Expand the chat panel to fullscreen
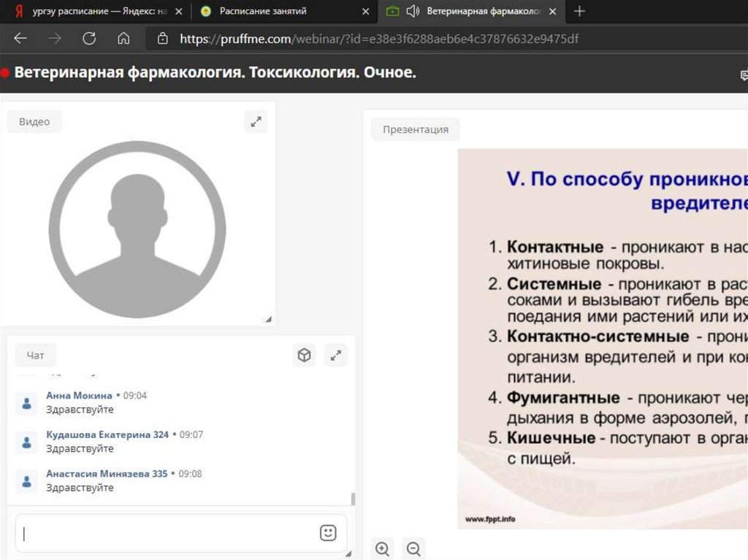748x560 pixels. point(335,356)
